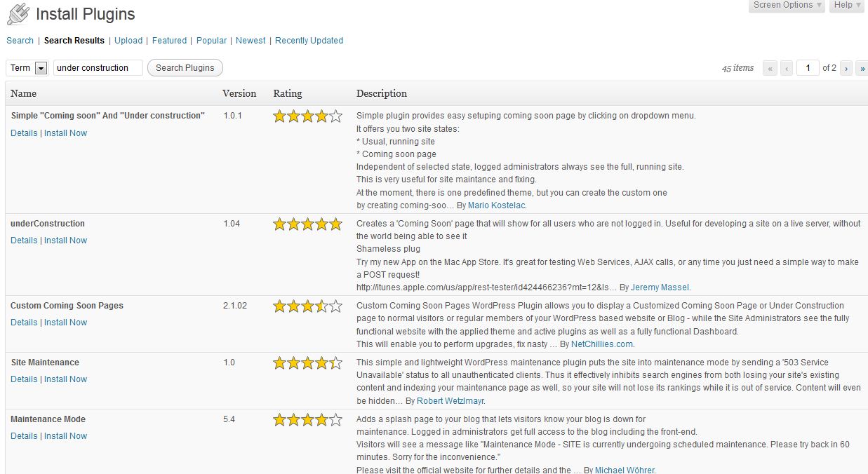Open the Popular plugins tab
Screen dimensions: 868x474
point(211,41)
